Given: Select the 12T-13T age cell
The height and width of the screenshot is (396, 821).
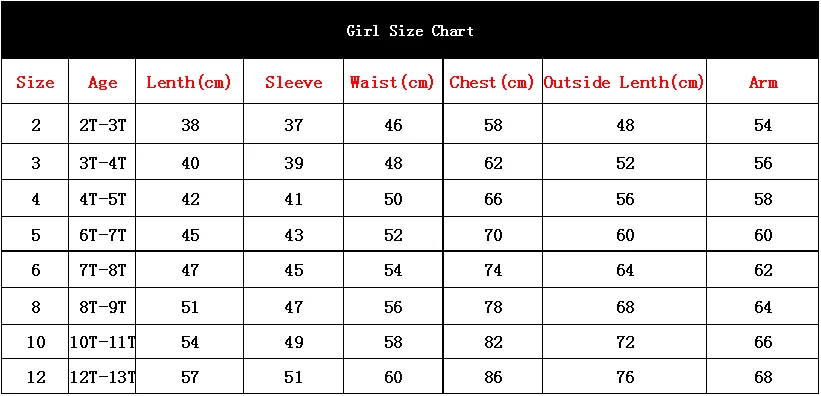Looking at the screenshot, I should 103,377.
